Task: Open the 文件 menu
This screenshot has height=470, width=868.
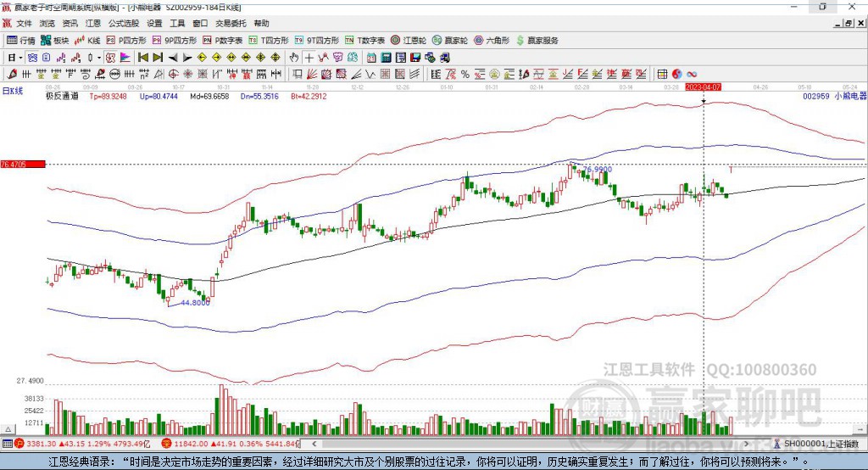Action: pyautogui.click(x=25, y=23)
